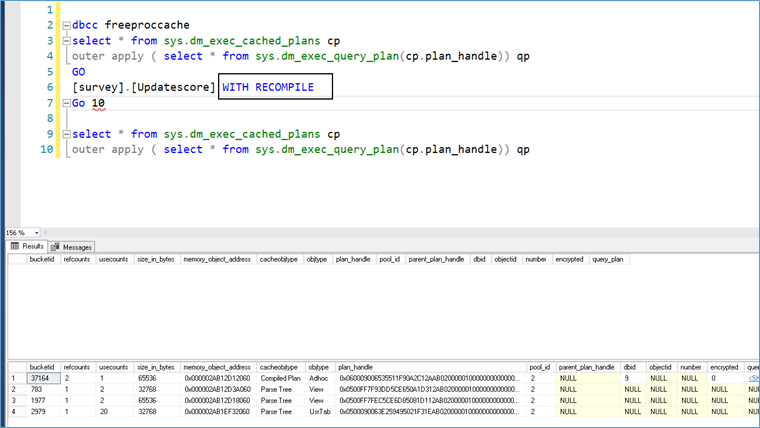The height and width of the screenshot is (428, 760).
Task: Switch to the Results tab
Action: pyautogui.click(x=28, y=246)
